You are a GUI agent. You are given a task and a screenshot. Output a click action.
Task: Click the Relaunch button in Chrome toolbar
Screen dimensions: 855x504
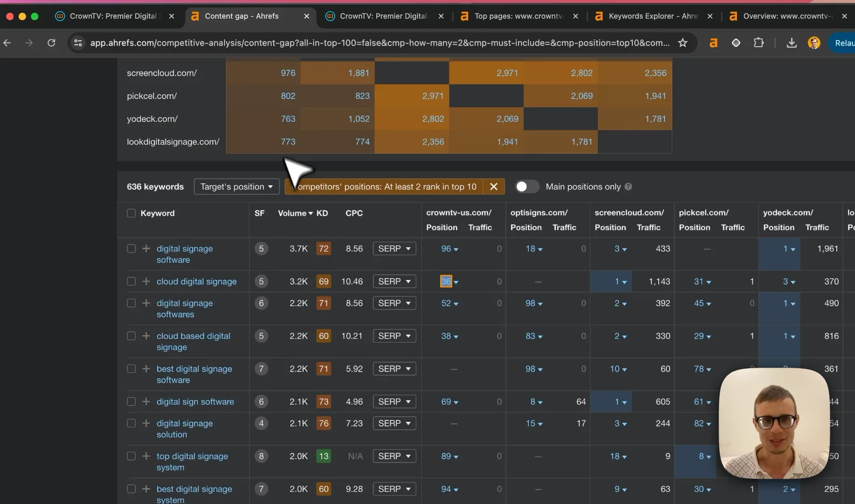click(843, 43)
